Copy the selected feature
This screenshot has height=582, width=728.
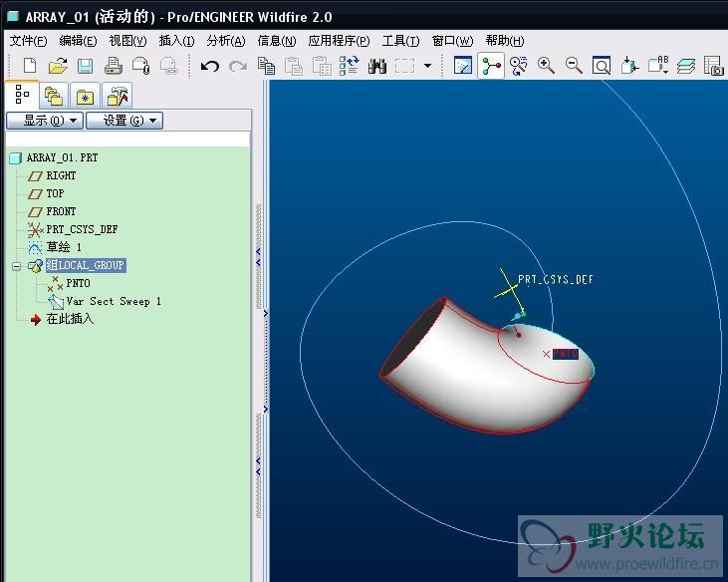(x=266, y=66)
